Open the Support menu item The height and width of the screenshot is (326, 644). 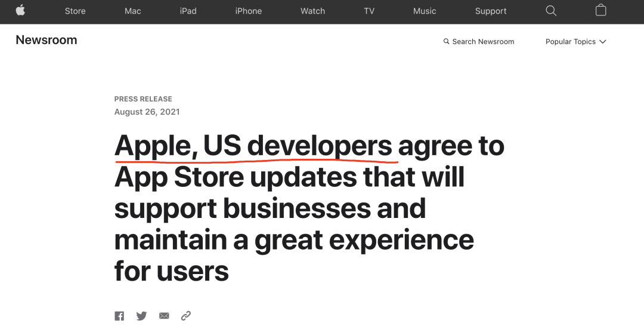pos(491,11)
